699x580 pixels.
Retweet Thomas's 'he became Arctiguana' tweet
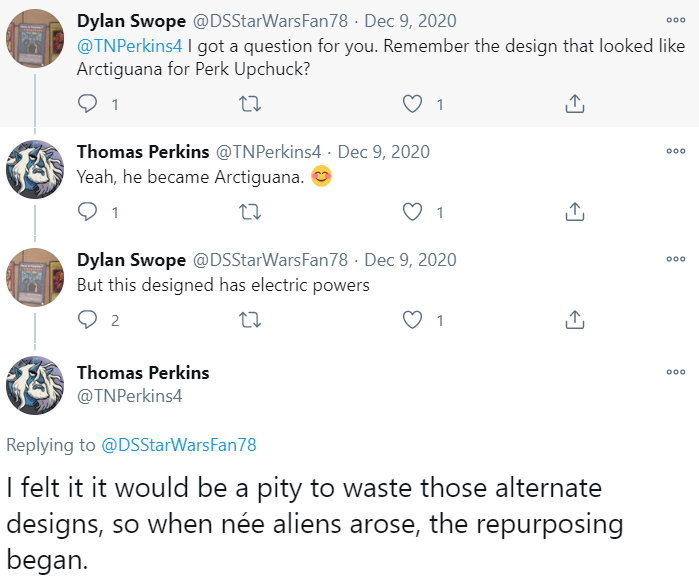click(251, 211)
